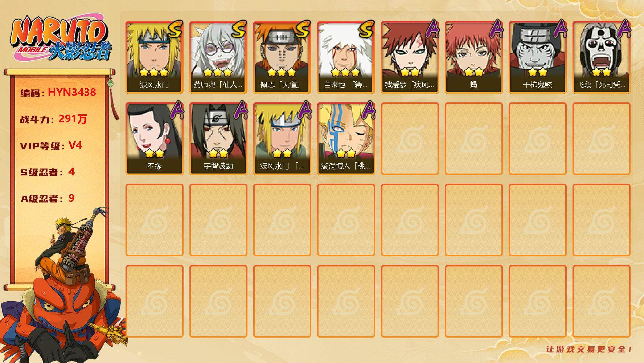Screen dimensions: 644x363
Task: Choose the 佩恩「天道」 ninja card
Action: tap(282, 57)
